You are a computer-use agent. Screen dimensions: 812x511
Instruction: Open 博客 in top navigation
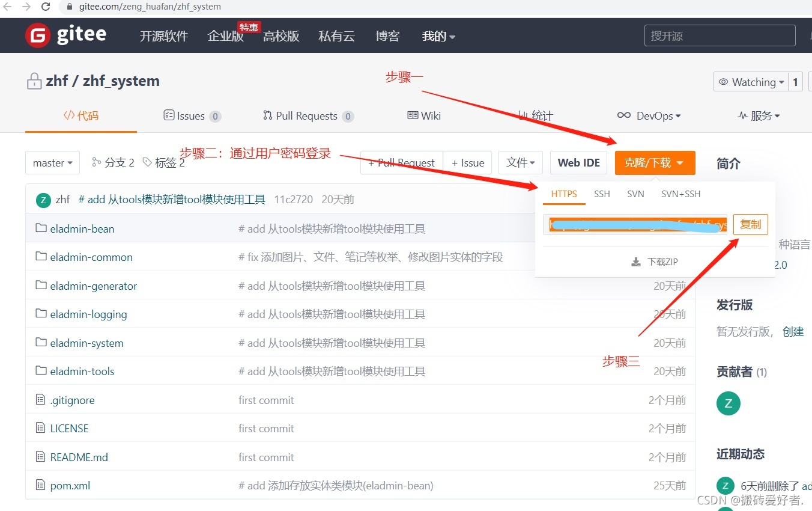387,36
